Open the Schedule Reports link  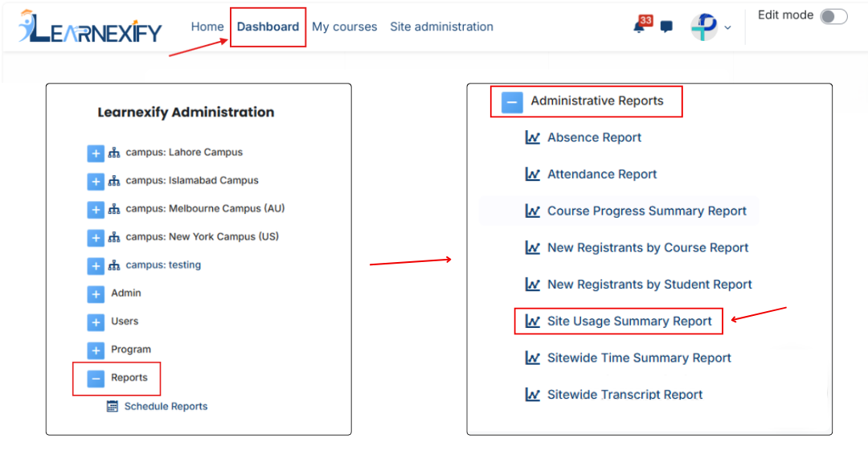click(x=166, y=406)
